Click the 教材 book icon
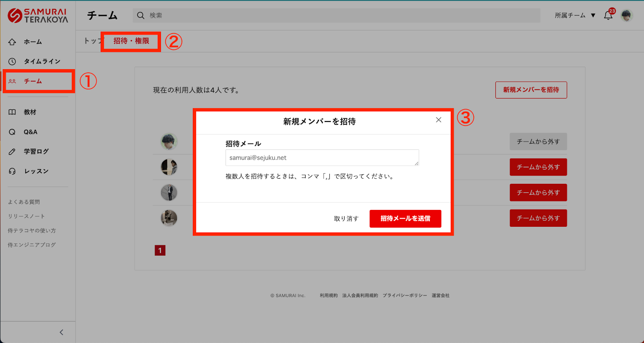Screen dimensions: 644x343 pyautogui.click(x=12, y=112)
